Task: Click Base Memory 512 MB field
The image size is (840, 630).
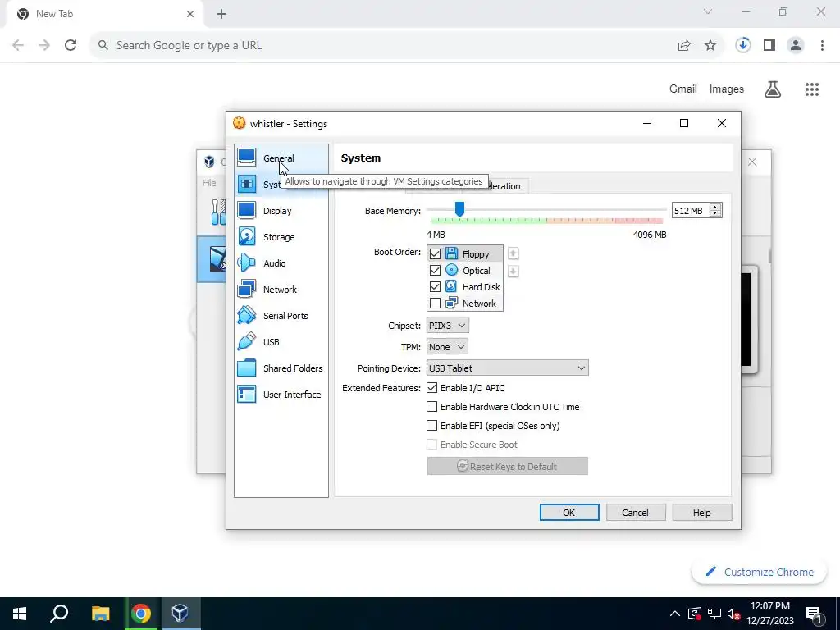Action: [690, 211]
